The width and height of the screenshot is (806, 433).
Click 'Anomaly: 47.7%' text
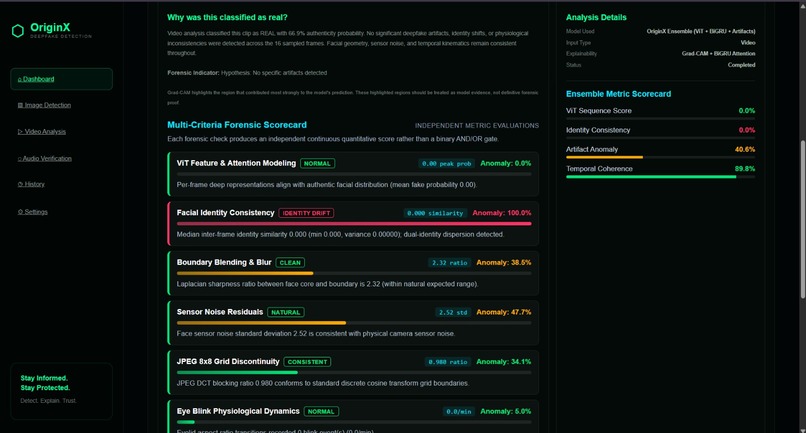[x=504, y=312]
